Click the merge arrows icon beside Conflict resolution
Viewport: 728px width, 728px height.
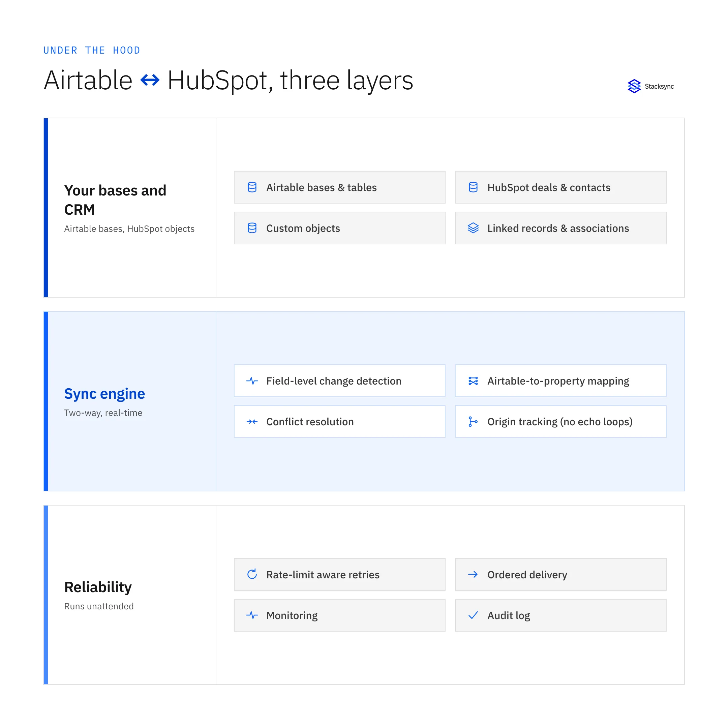tap(252, 422)
